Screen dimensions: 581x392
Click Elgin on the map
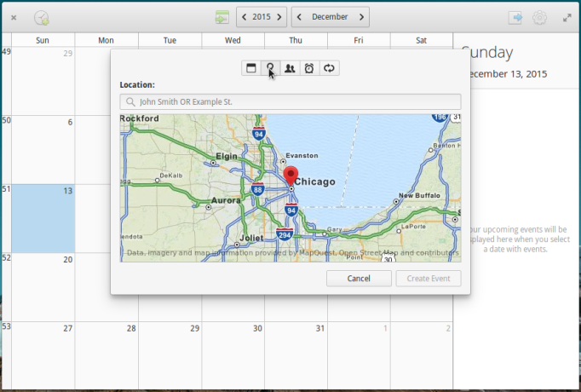(x=227, y=156)
